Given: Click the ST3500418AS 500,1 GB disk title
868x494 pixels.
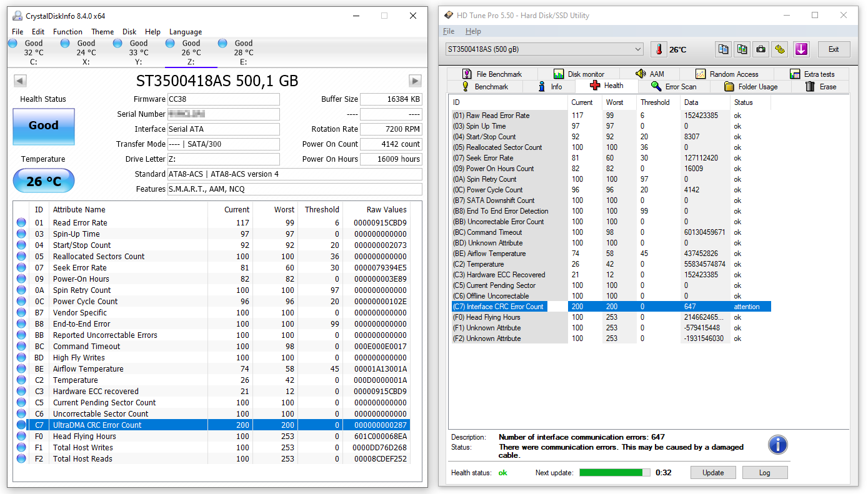Looking at the screenshot, I should (x=217, y=81).
